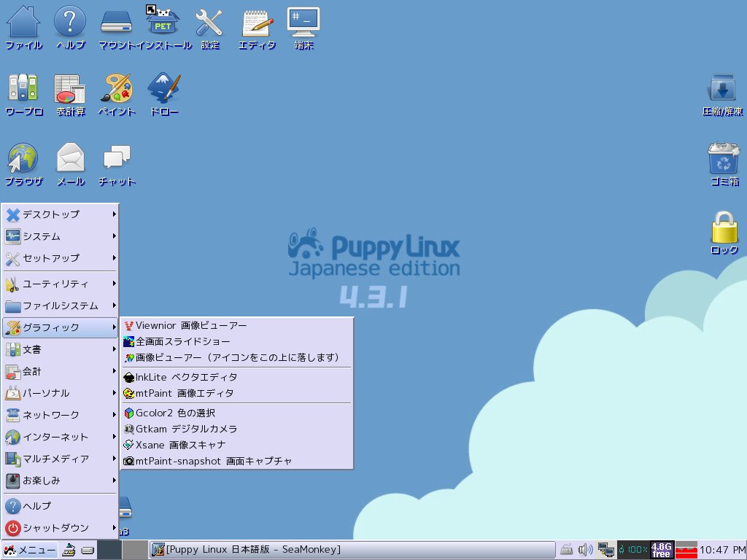Open the マウント drive desktop icon
This screenshot has width=747, height=560.
[116, 28]
